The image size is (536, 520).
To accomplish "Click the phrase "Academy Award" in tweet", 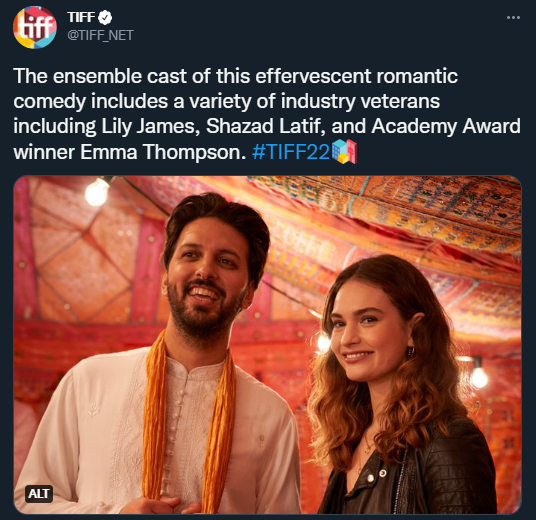I will click(446, 126).
